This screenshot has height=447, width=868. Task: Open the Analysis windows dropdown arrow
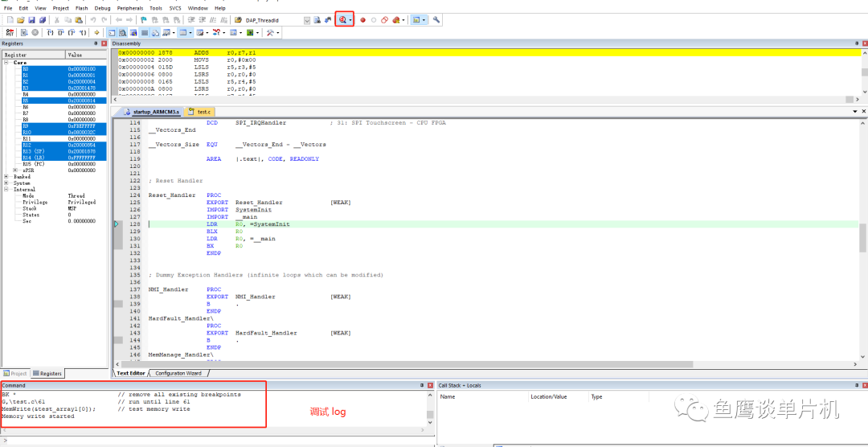coord(223,33)
